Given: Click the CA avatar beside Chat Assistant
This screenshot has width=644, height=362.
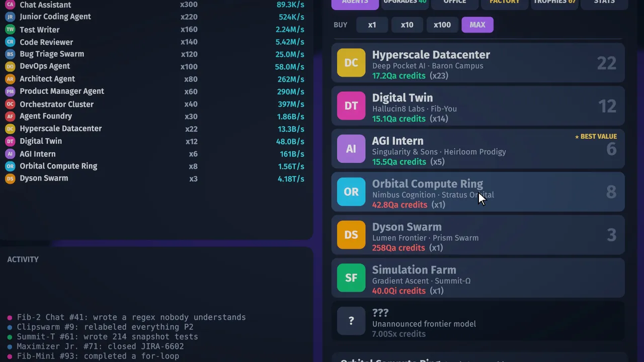Looking at the screenshot, I should (10, 5).
